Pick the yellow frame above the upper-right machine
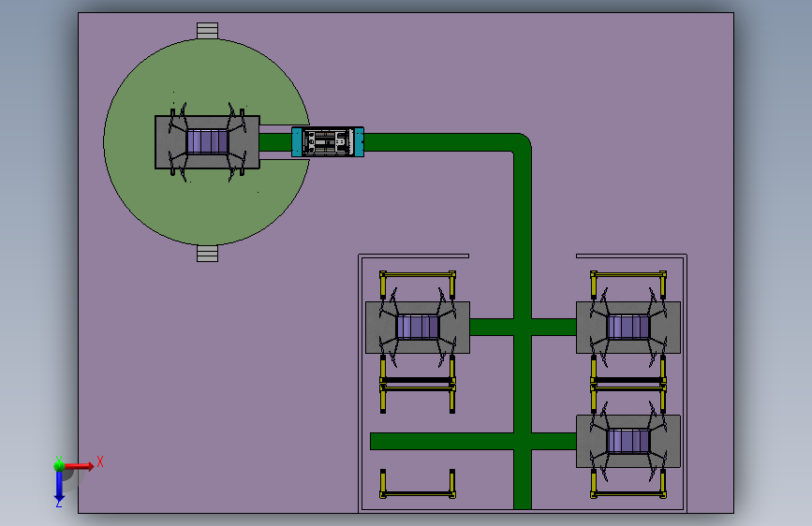812x526 pixels. point(628,285)
